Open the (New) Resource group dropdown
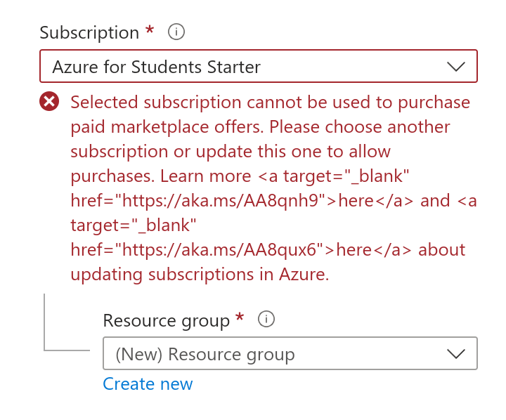506x420 pixels. (290, 353)
